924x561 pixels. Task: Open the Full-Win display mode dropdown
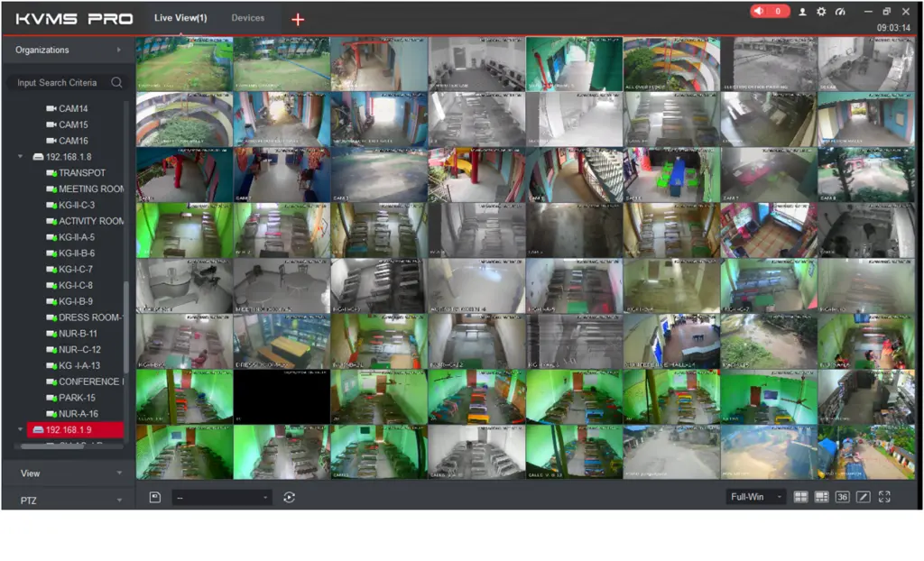coord(755,497)
